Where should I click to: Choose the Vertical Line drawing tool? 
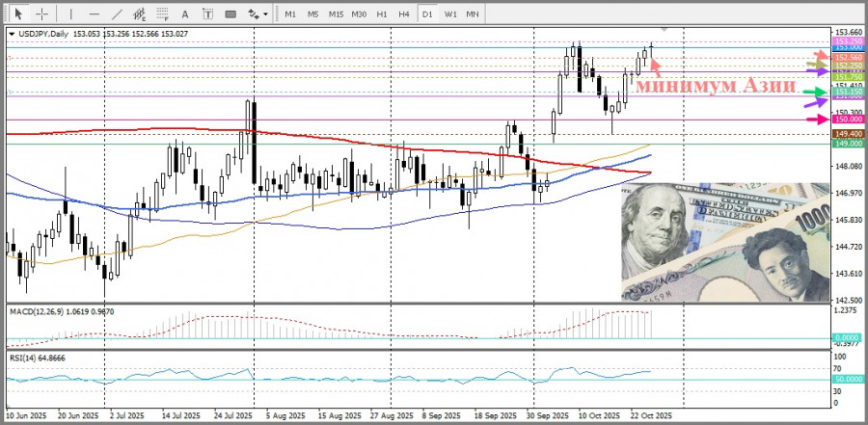coord(70,13)
